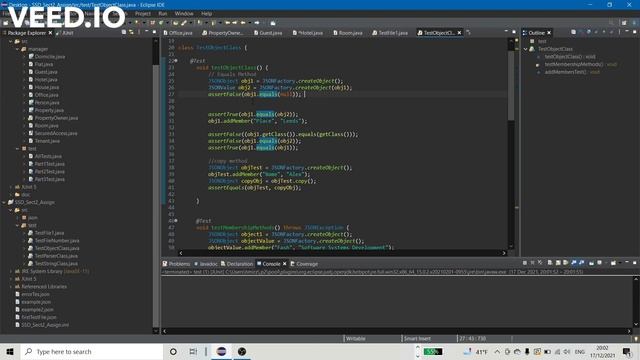Maximize the Package Explorer panel

(x=154, y=31)
